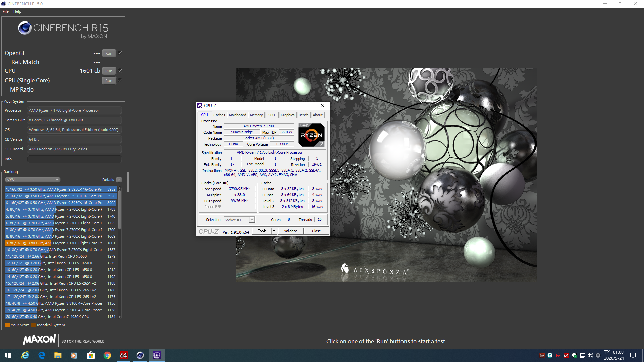Switch to the About tab
The image size is (644, 362).
tap(318, 115)
